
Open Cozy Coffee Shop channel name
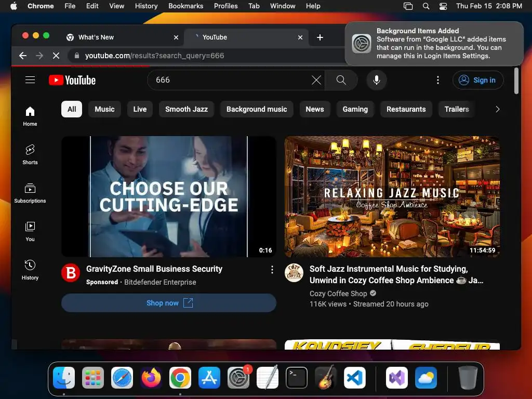tap(338, 294)
